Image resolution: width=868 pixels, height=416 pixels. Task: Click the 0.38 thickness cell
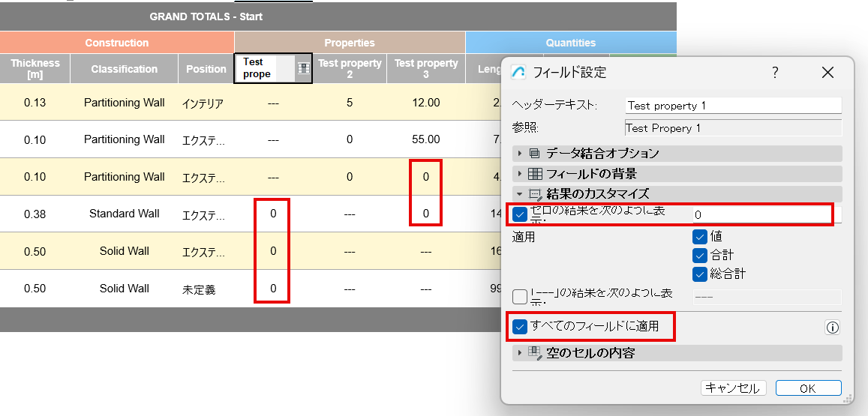(35, 214)
